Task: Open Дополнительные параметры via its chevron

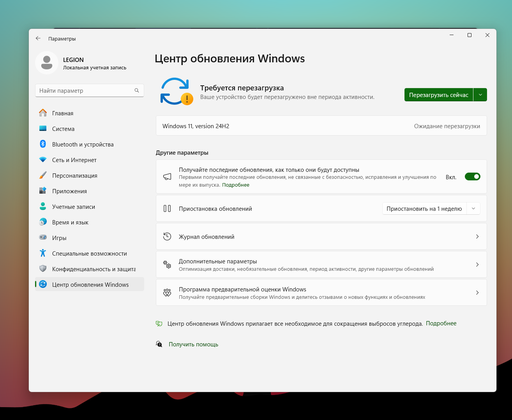Action: pos(477,265)
